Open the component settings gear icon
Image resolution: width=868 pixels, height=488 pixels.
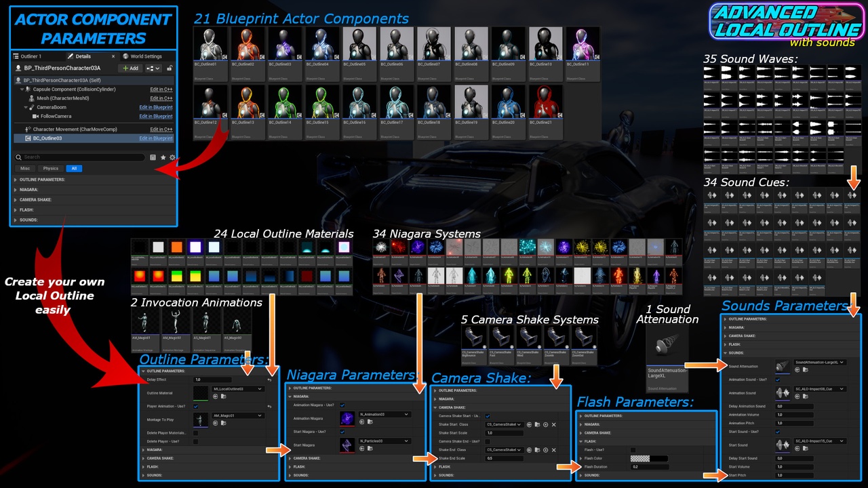(172, 157)
